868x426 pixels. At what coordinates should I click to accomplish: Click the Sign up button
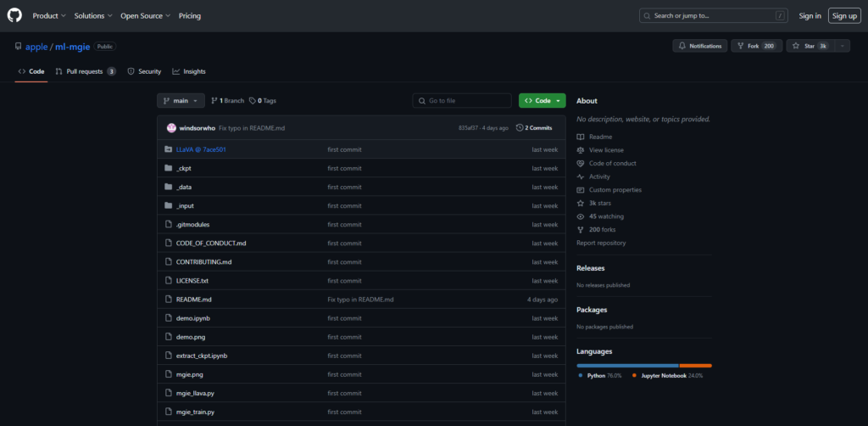(x=844, y=16)
